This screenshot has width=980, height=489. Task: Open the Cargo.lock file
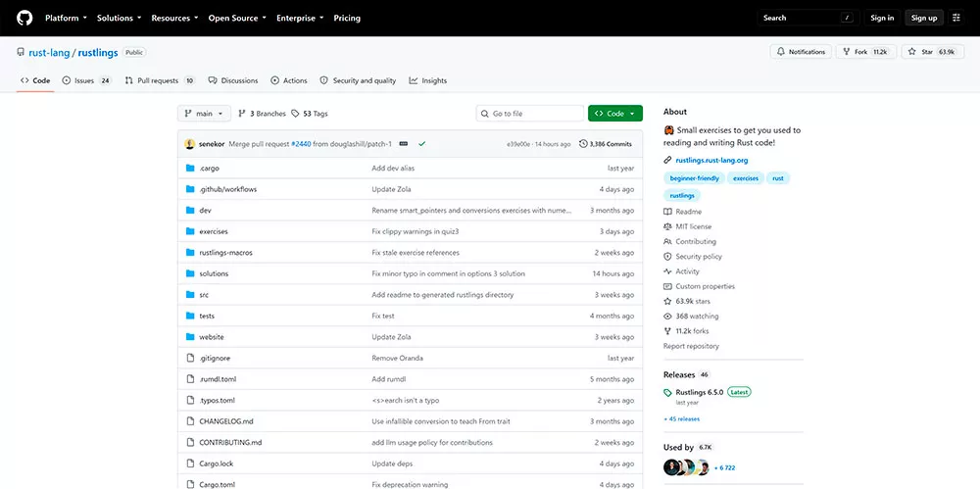(217, 464)
